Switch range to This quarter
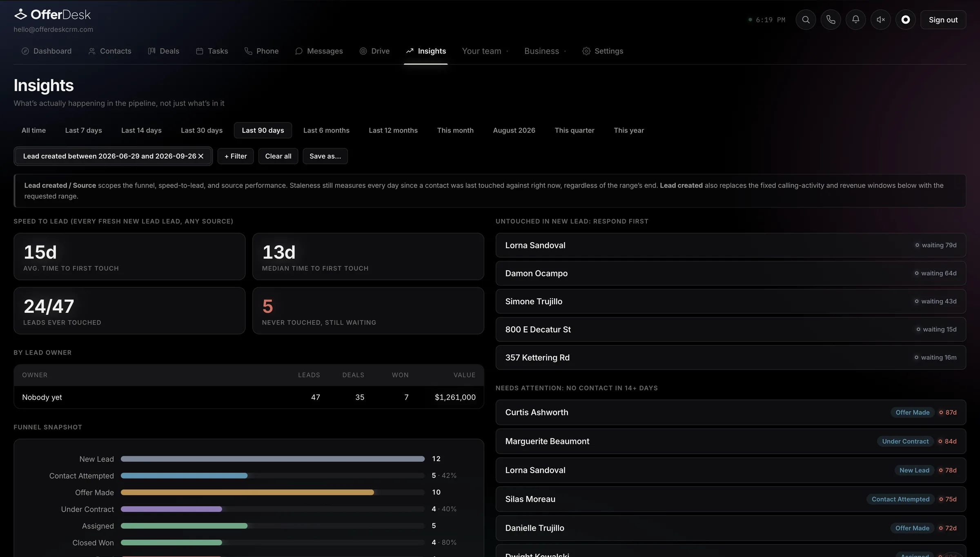This screenshot has height=557, width=980. (574, 130)
